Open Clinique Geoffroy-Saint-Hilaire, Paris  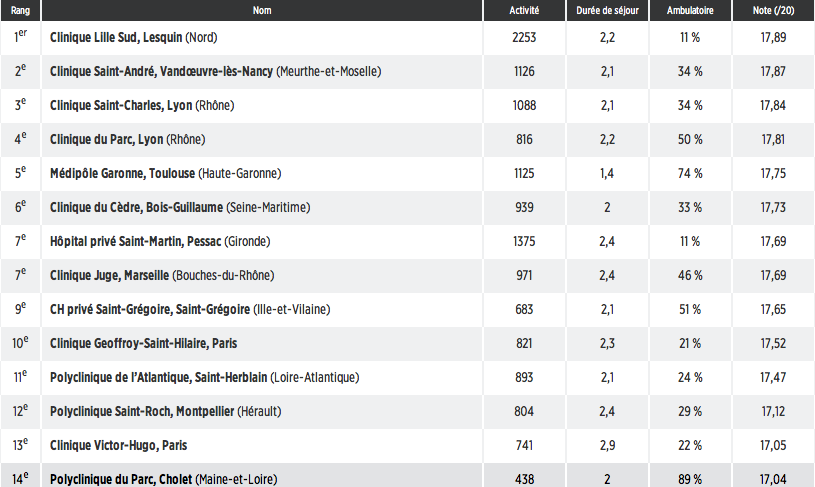click(x=143, y=344)
